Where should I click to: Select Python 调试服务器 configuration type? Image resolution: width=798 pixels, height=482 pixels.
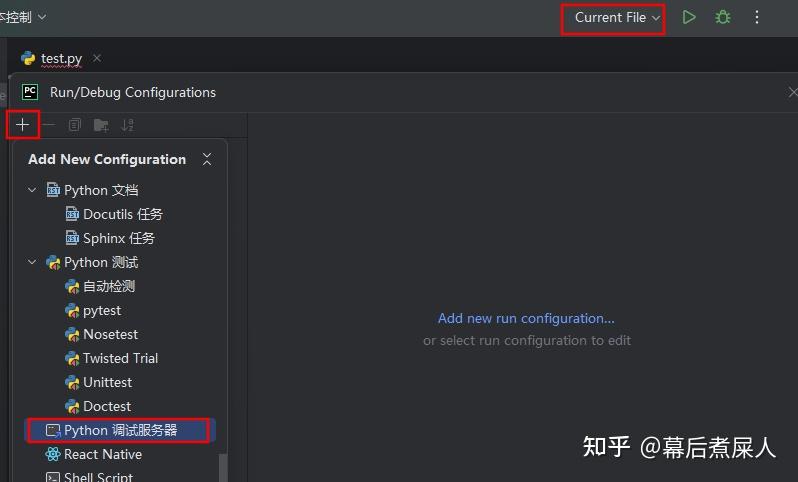click(120, 430)
